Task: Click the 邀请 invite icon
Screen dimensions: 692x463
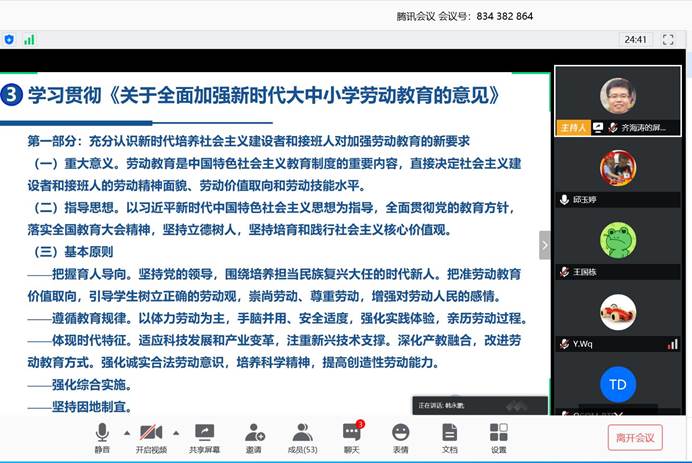Action: click(x=255, y=436)
